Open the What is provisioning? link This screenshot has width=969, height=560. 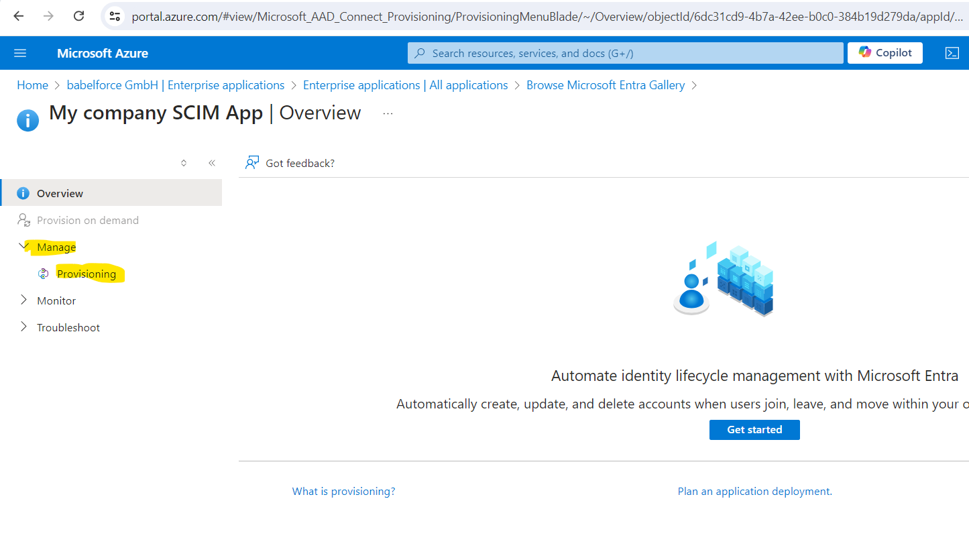pyautogui.click(x=343, y=492)
